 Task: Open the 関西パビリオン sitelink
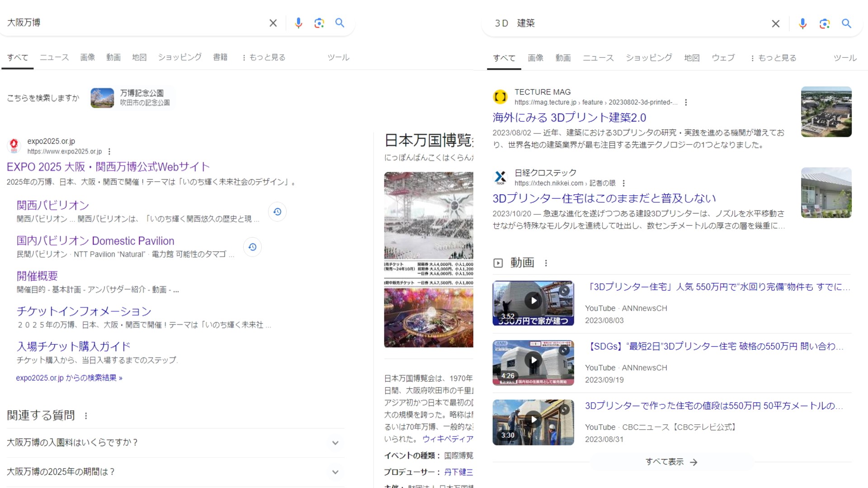(x=53, y=205)
